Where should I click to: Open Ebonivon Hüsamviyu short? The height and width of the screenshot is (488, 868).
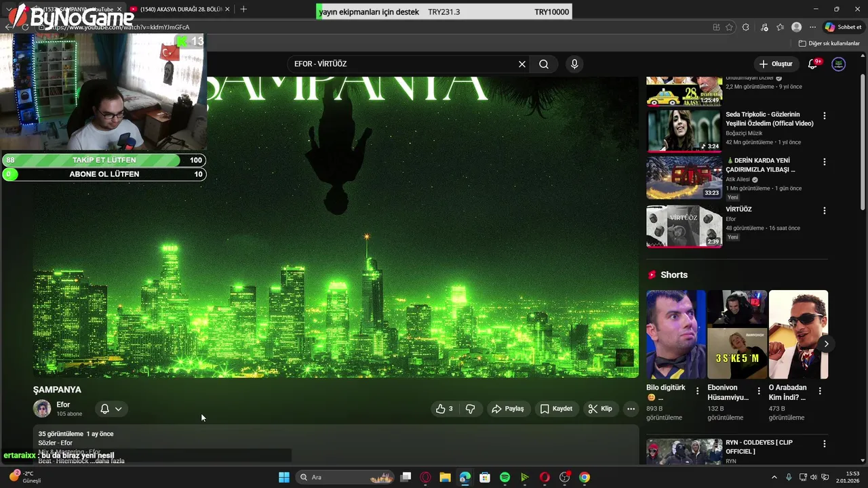pyautogui.click(x=737, y=334)
